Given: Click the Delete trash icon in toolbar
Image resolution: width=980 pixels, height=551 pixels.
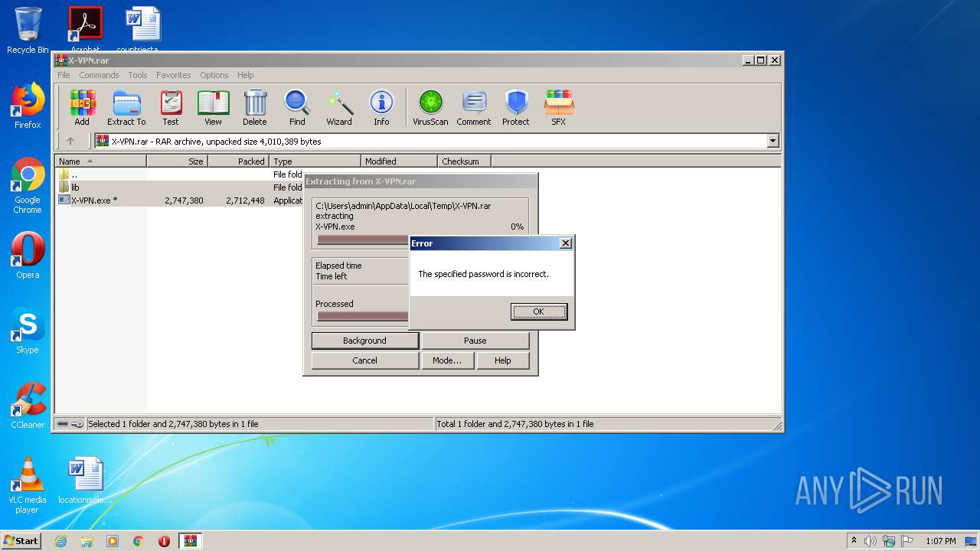Looking at the screenshot, I should 255,108.
